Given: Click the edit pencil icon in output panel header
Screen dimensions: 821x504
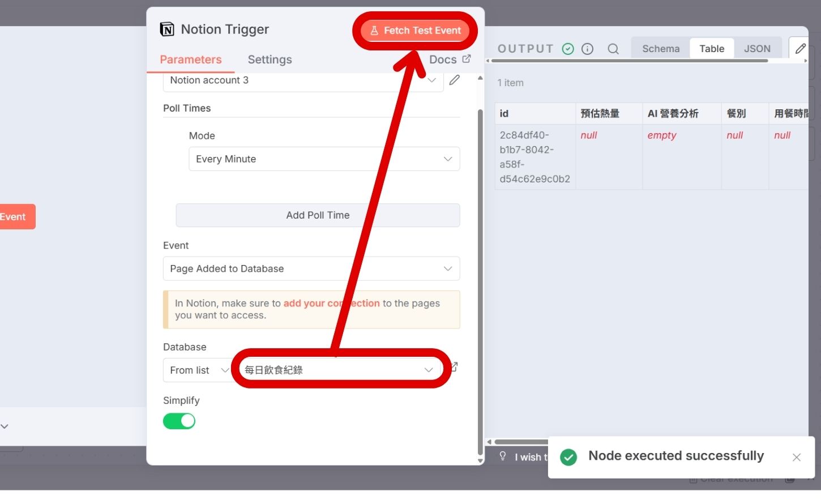Looking at the screenshot, I should (x=800, y=48).
